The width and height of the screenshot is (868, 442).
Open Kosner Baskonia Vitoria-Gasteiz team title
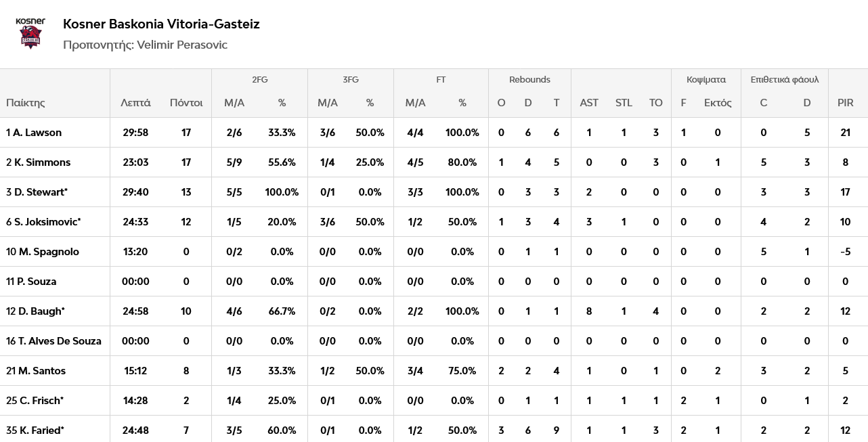coord(161,24)
